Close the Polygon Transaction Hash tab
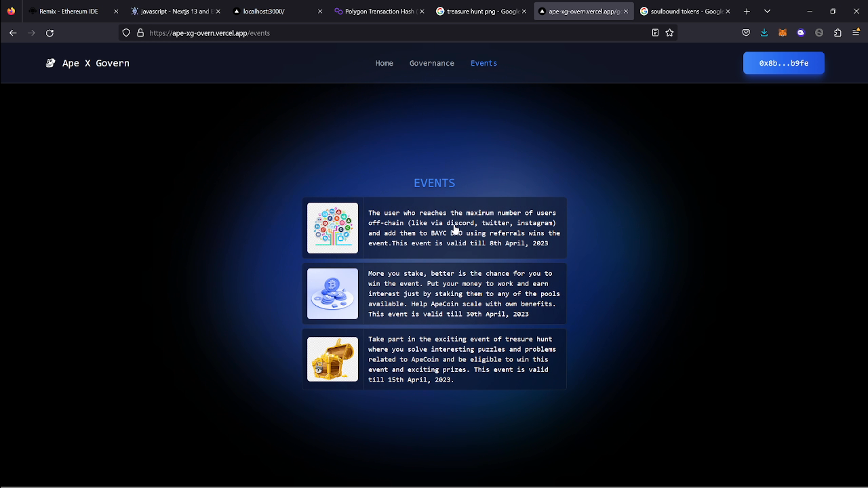This screenshot has width=868, height=488. (422, 12)
